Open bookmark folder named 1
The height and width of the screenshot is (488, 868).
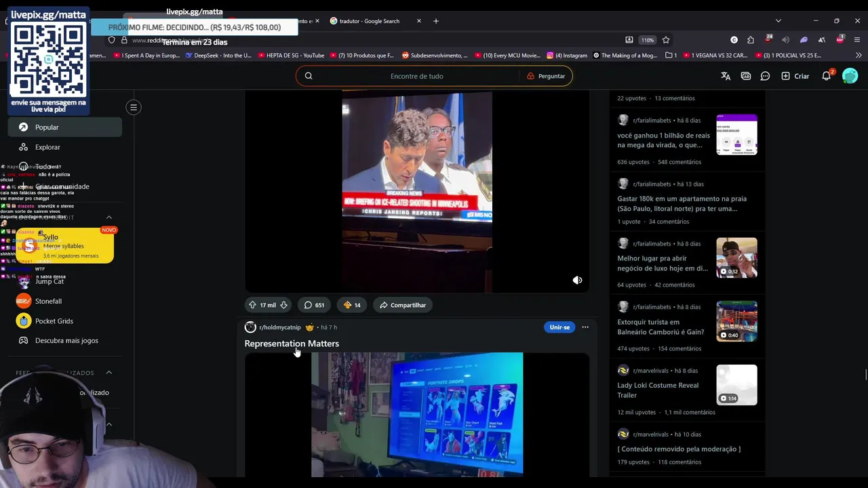(x=671, y=56)
